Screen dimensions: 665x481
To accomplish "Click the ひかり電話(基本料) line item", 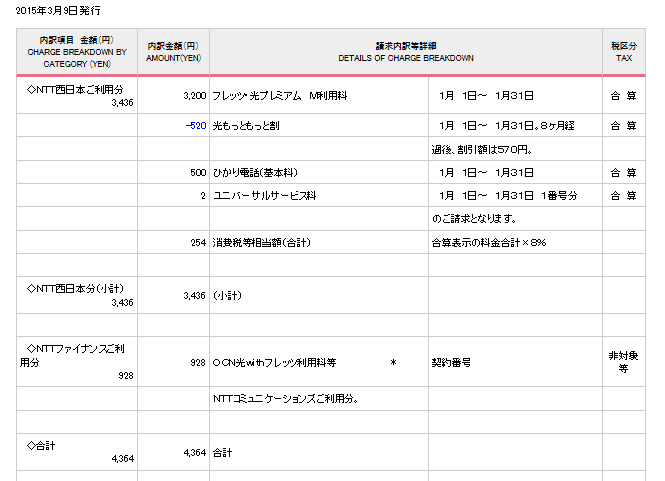I will pyautogui.click(x=255, y=173).
